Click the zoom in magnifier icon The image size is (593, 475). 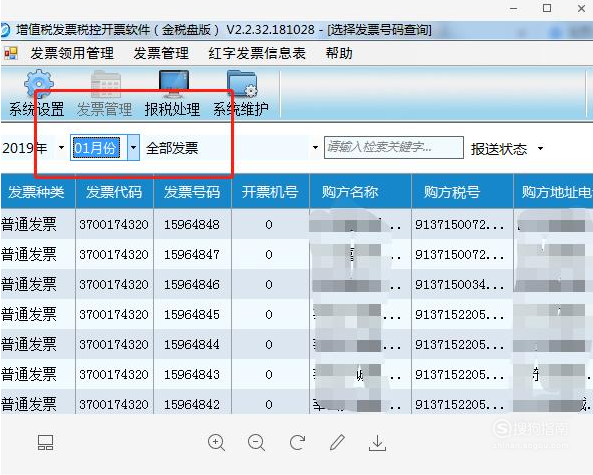216,442
